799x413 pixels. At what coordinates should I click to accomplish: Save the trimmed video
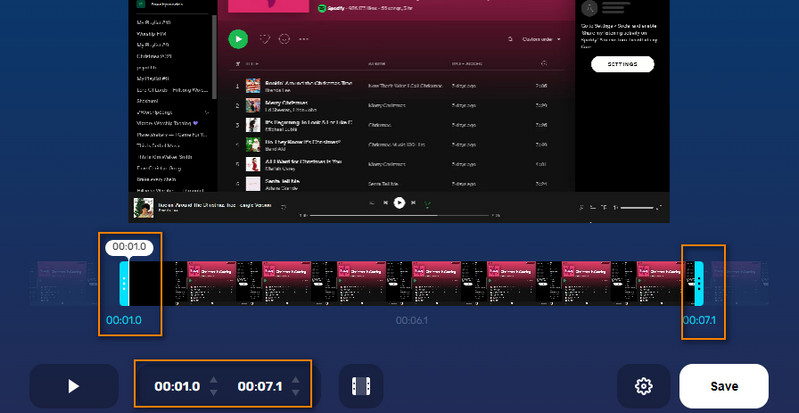point(724,386)
